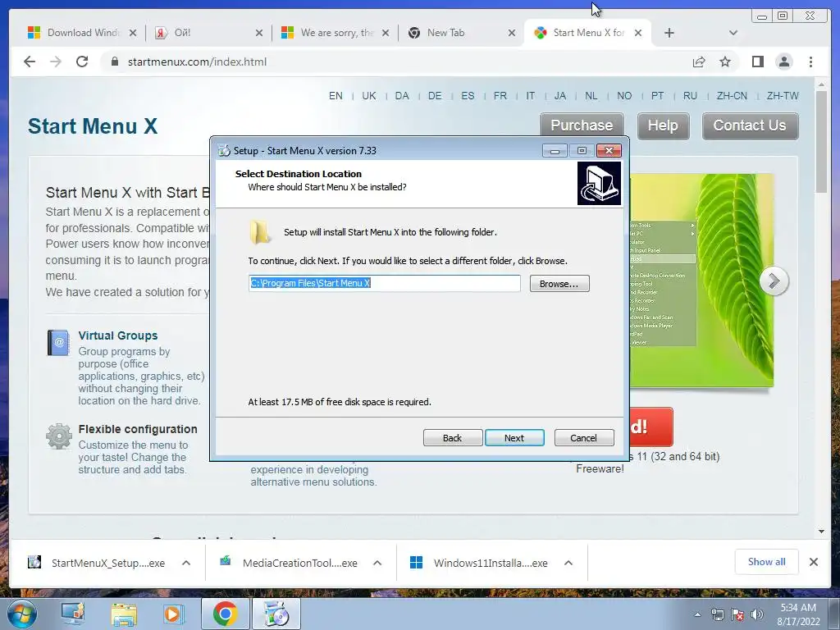Click the Setup installer taskbar icon
Screen dimensions: 840x630
(276, 614)
